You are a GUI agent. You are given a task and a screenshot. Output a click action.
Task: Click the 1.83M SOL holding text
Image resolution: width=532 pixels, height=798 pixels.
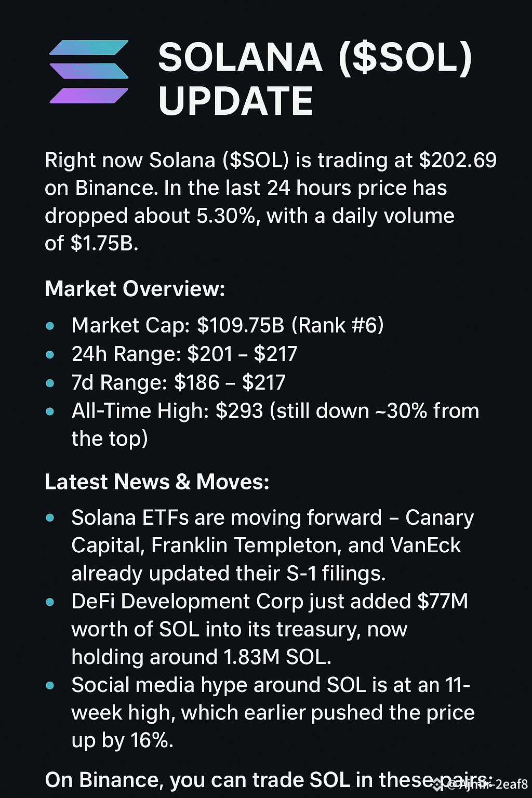pyautogui.click(x=277, y=657)
